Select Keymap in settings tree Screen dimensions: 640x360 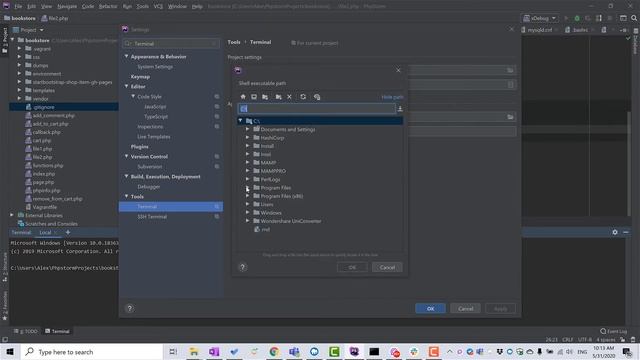click(x=140, y=76)
